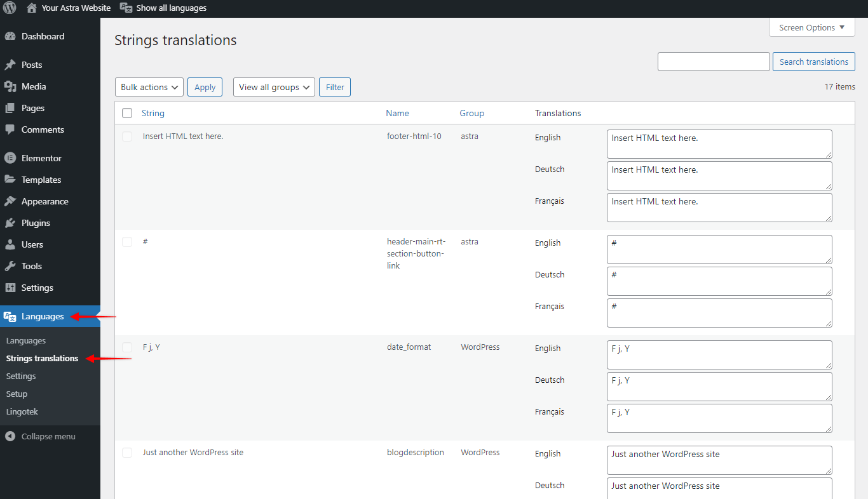Click inside the translations search field
This screenshot has height=499, width=868.
point(713,62)
